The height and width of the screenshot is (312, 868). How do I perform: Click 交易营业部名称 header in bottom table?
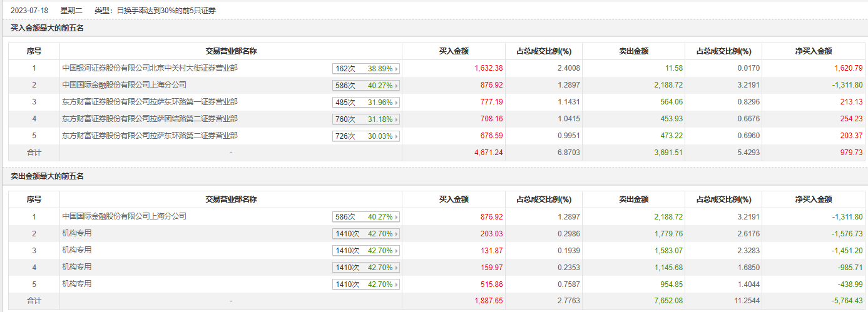point(231,199)
